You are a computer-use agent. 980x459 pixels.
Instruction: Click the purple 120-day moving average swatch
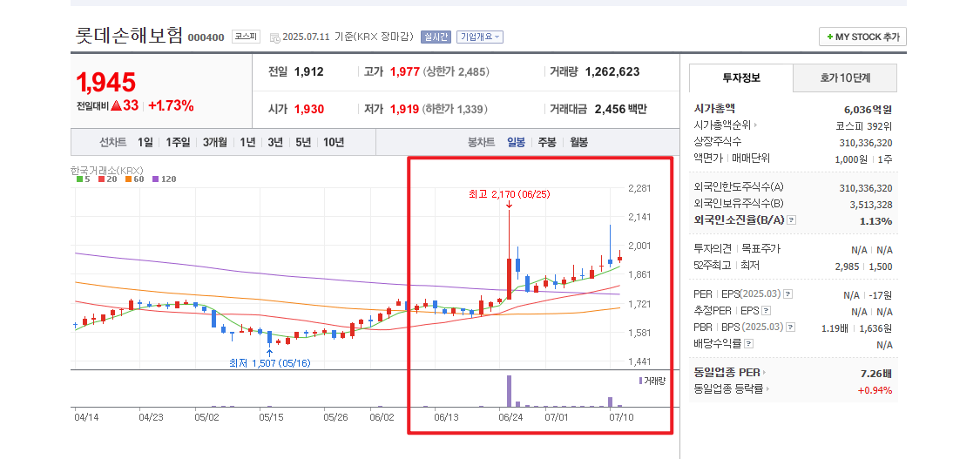[x=156, y=179]
